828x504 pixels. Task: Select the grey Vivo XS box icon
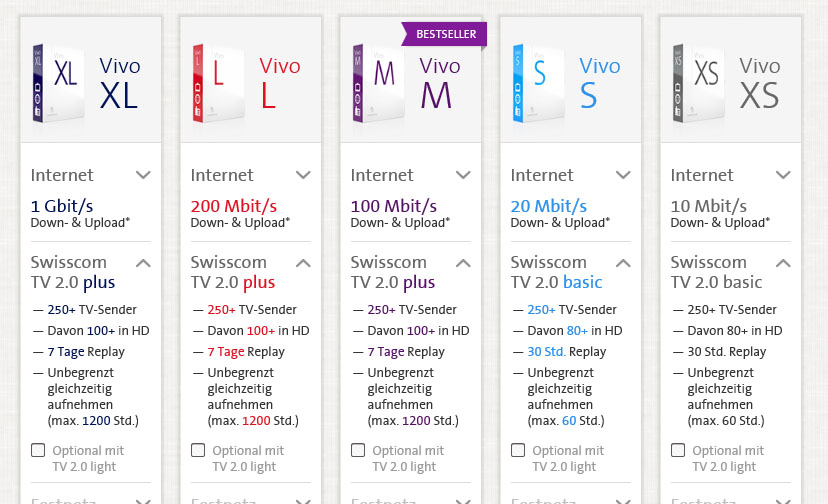[698, 83]
